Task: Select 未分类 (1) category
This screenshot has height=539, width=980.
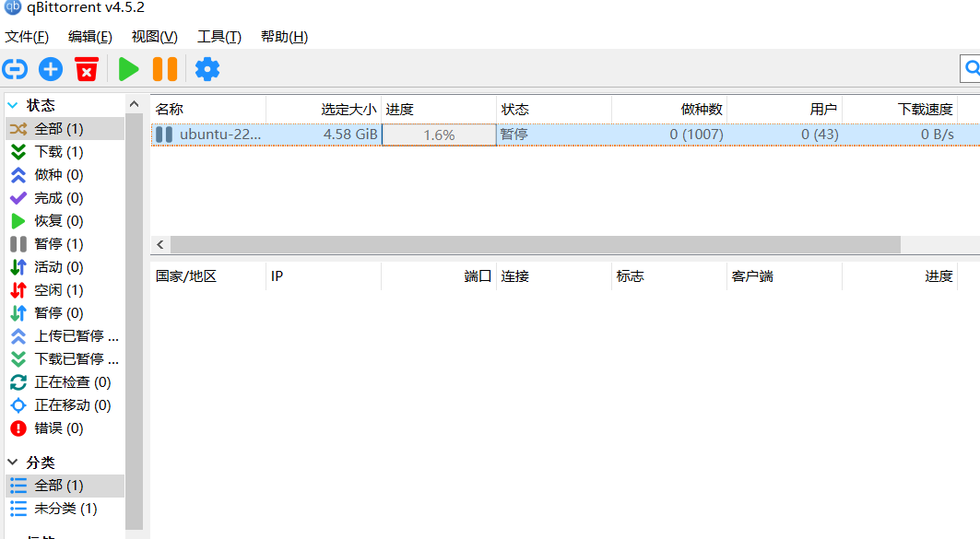Action: tap(65, 509)
